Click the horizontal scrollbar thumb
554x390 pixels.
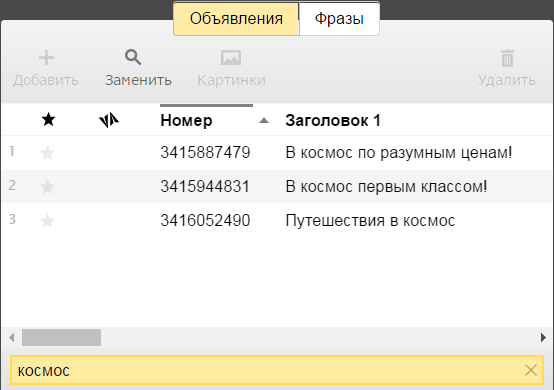click(61, 337)
